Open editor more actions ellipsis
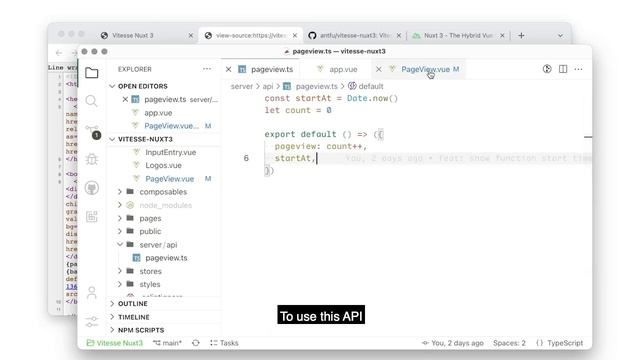Image resolution: width=640 pixels, height=360 pixels. (578, 69)
